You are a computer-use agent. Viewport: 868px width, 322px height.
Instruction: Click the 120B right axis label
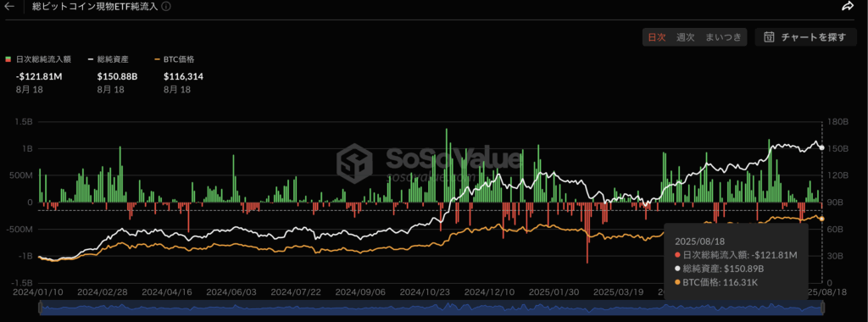(837, 175)
